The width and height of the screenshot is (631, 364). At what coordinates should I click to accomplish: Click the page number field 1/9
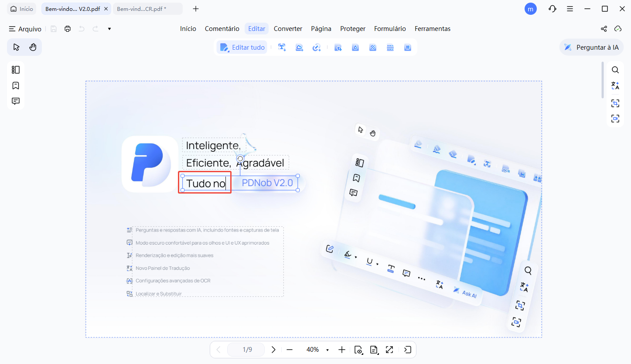[x=247, y=350]
